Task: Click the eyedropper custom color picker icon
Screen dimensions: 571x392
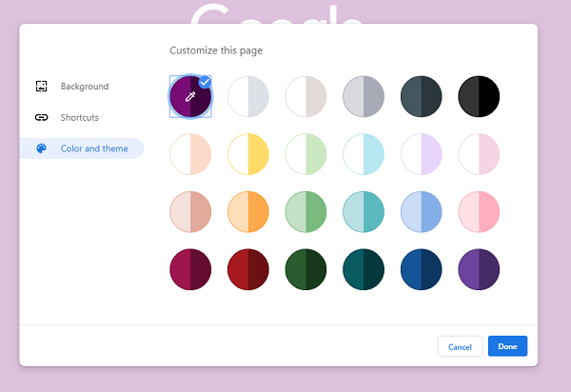Action: point(190,96)
